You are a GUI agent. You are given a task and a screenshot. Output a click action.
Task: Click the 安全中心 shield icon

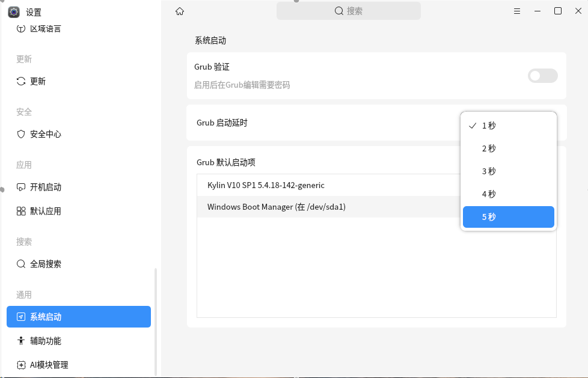(x=21, y=134)
